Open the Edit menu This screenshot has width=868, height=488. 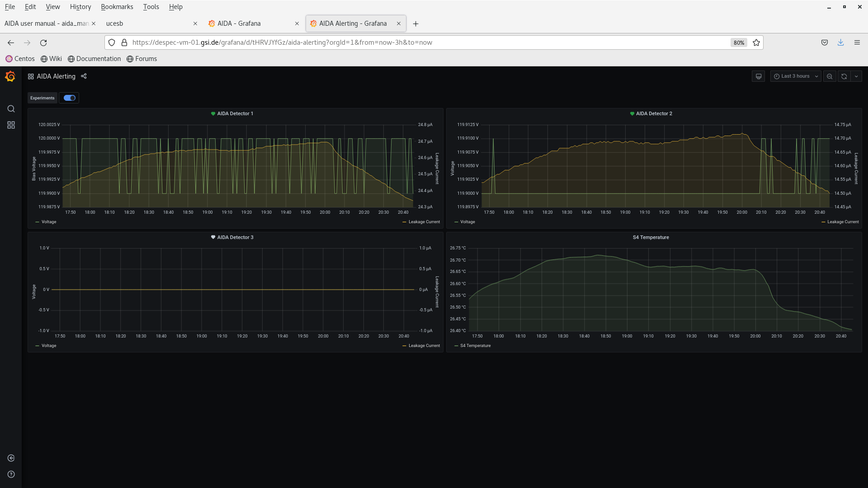[x=30, y=7]
